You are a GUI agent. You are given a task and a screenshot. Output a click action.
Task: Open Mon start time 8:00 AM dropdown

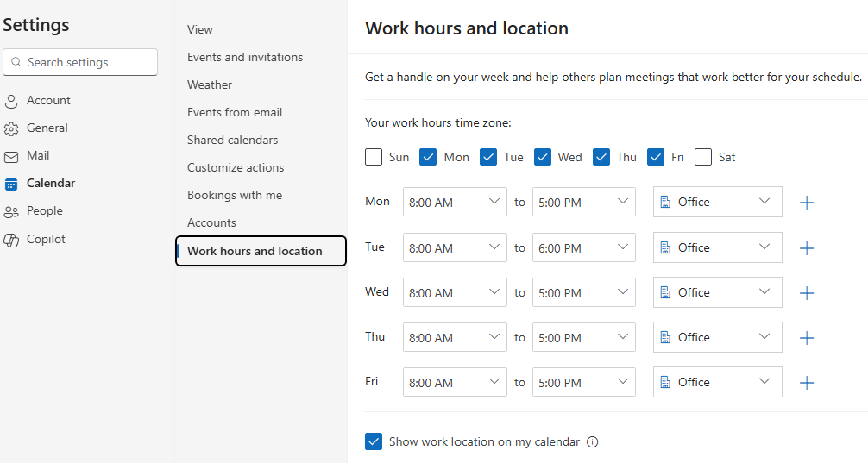pyautogui.click(x=455, y=202)
